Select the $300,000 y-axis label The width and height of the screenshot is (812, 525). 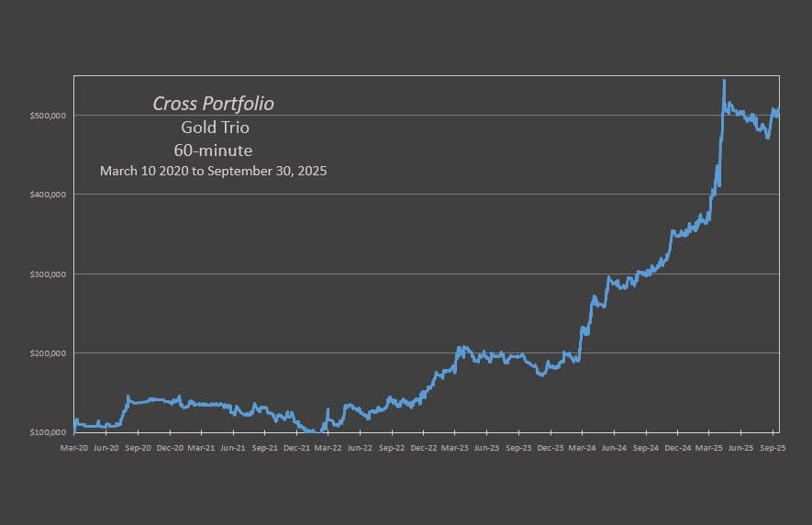tap(50, 274)
